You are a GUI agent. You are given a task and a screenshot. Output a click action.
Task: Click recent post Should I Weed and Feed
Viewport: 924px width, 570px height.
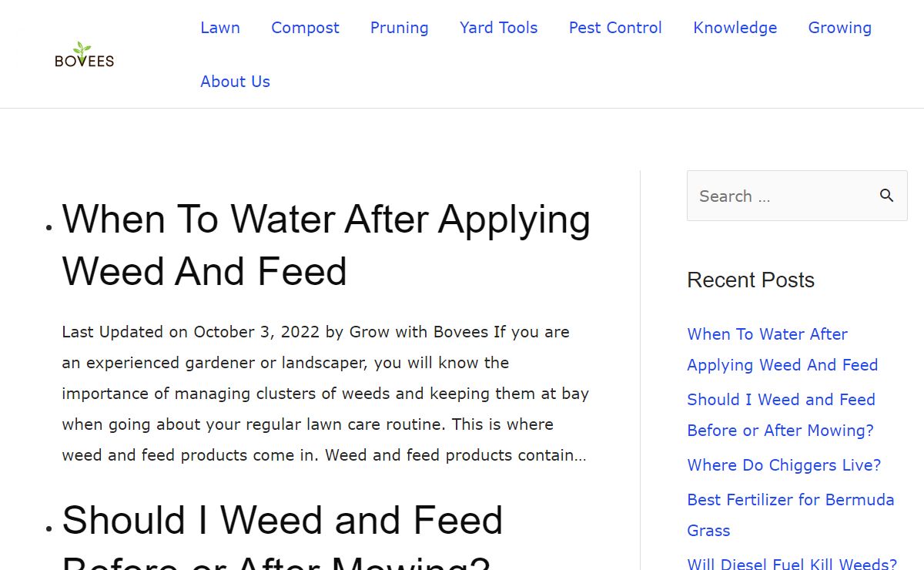coord(781,414)
